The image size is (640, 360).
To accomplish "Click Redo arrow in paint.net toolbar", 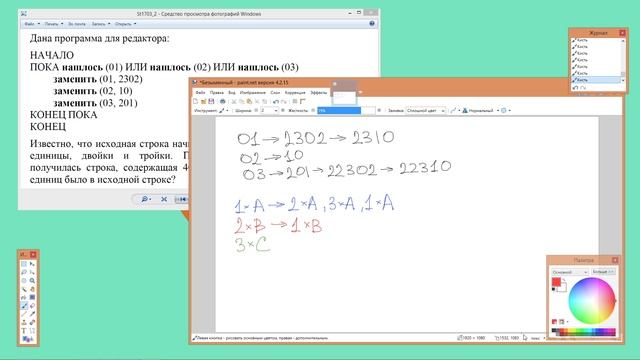I will pyautogui.click(x=284, y=102).
